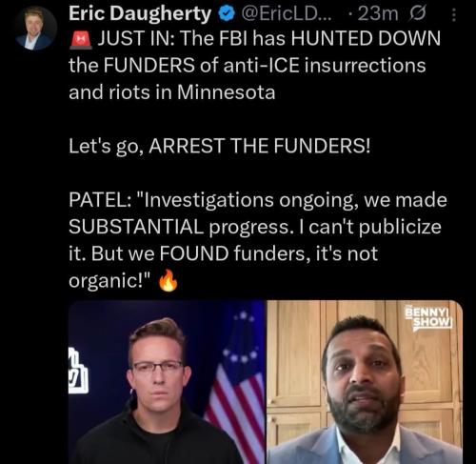The image size is (476, 464).
Task: Click the 'the FUNDERS of anti-ICE insurrections' line
Action: click(x=248, y=66)
